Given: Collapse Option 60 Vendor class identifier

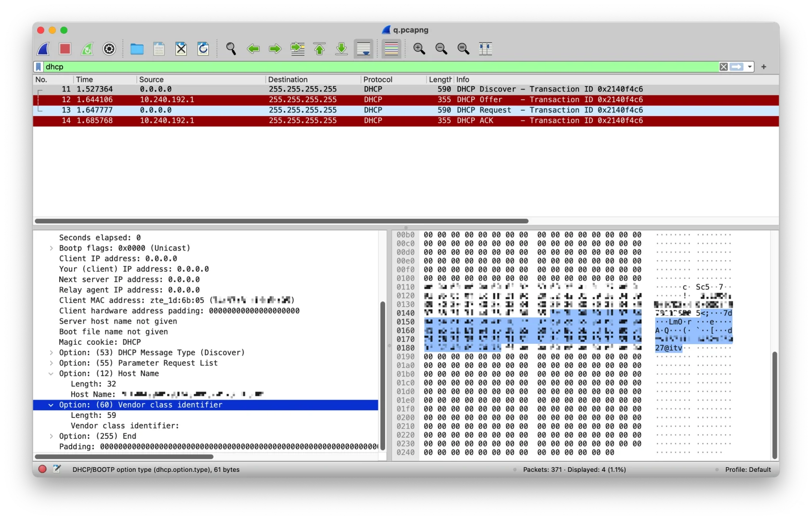Looking at the screenshot, I should pos(51,405).
